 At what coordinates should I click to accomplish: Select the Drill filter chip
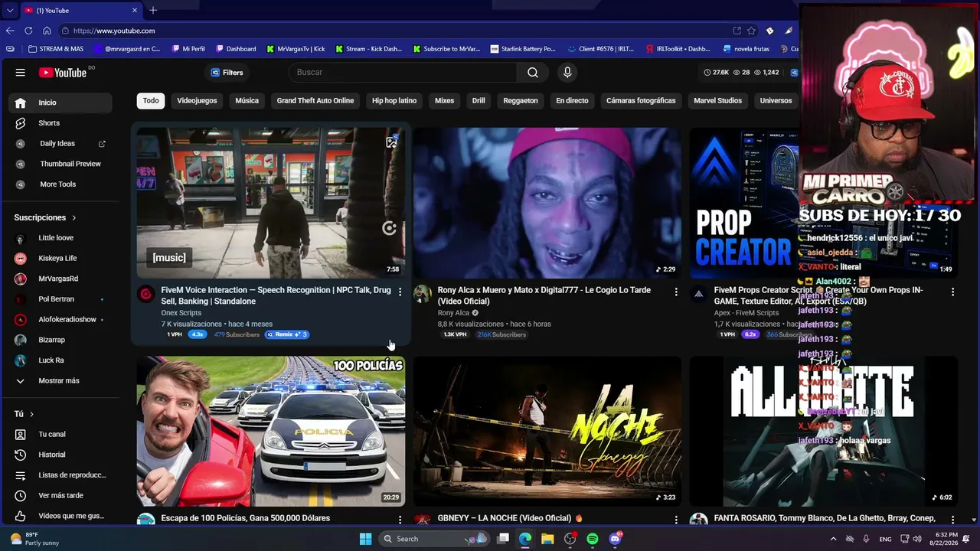pos(479,100)
